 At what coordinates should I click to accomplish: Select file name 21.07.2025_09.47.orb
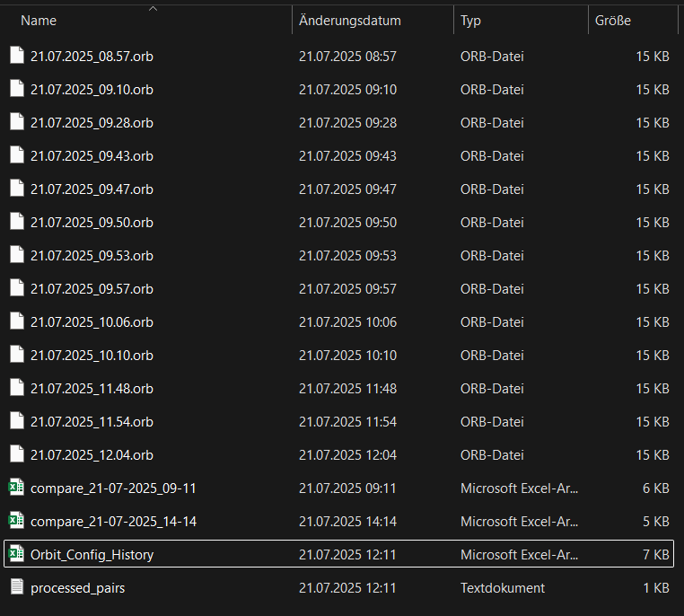coord(92,189)
